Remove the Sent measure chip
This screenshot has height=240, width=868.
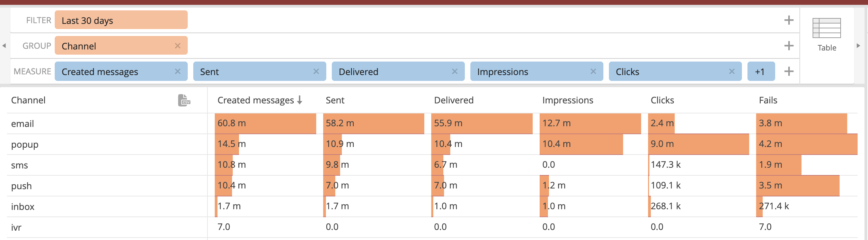tap(316, 71)
